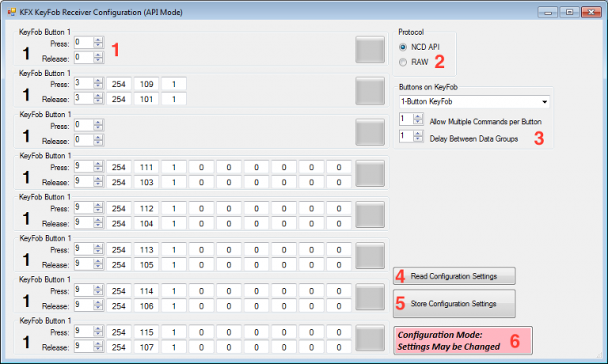Click the Release field containing 105

pyautogui.click(x=146, y=264)
